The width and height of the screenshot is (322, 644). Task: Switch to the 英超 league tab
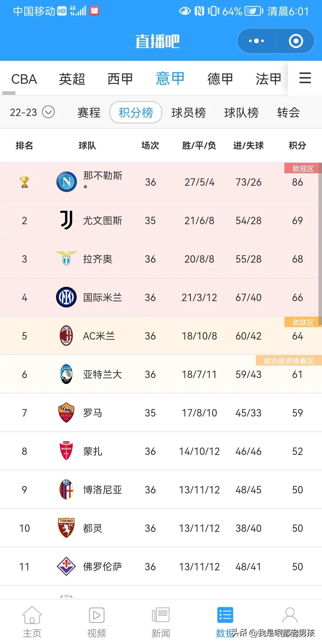[x=72, y=79]
